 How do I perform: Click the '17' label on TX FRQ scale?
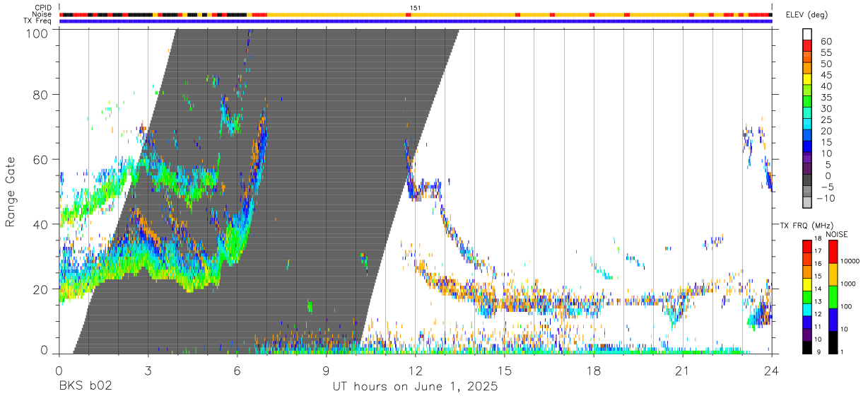[x=818, y=252]
